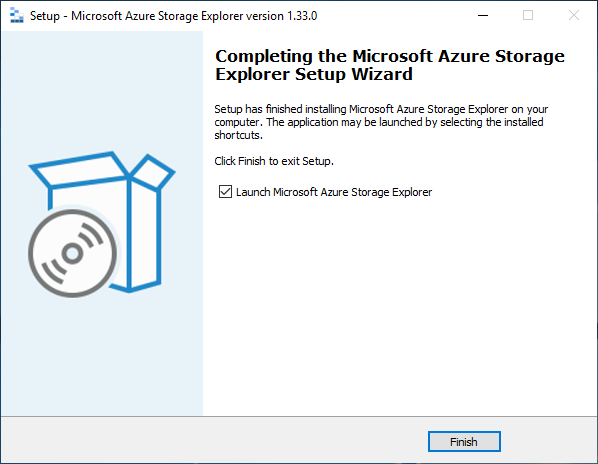Click the wide left flap of box graphic

point(79,170)
